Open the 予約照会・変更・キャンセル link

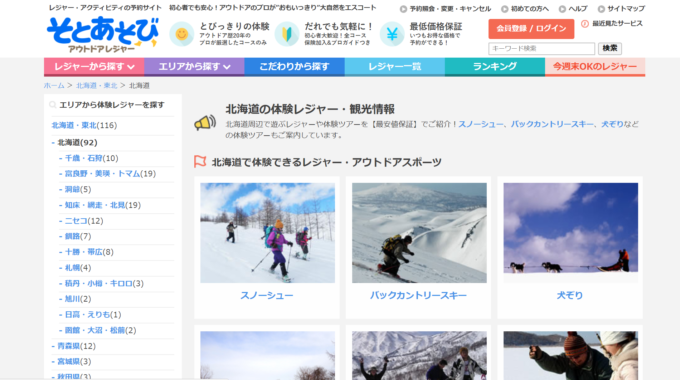tap(450, 9)
